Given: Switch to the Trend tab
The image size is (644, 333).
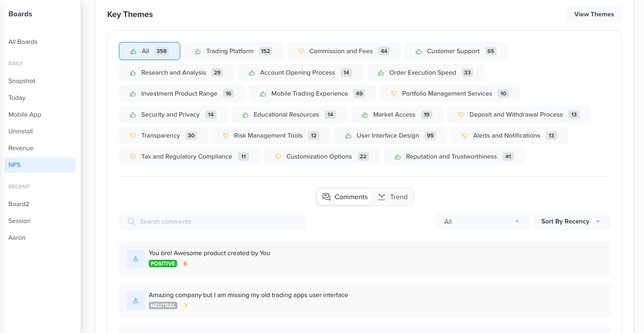Looking at the screenshot, I should coord(392,197).
